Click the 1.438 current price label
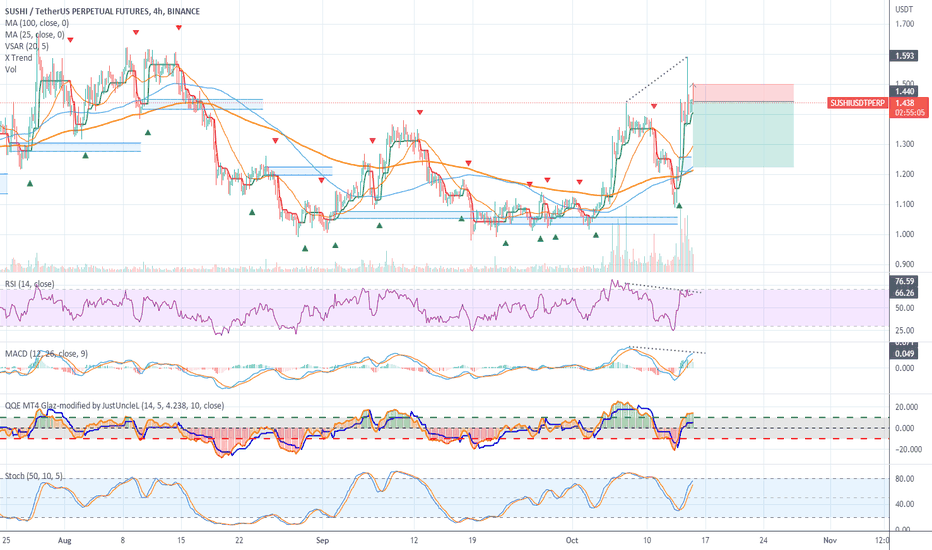This screenshot has width=932, height=550. pos(905,103)
